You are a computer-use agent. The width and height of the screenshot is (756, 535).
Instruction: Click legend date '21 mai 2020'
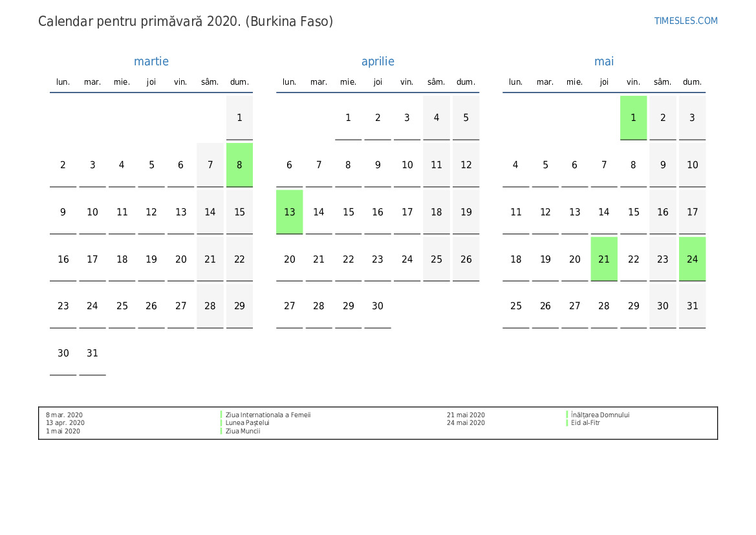pyautogui.click(x=466, y=415)
